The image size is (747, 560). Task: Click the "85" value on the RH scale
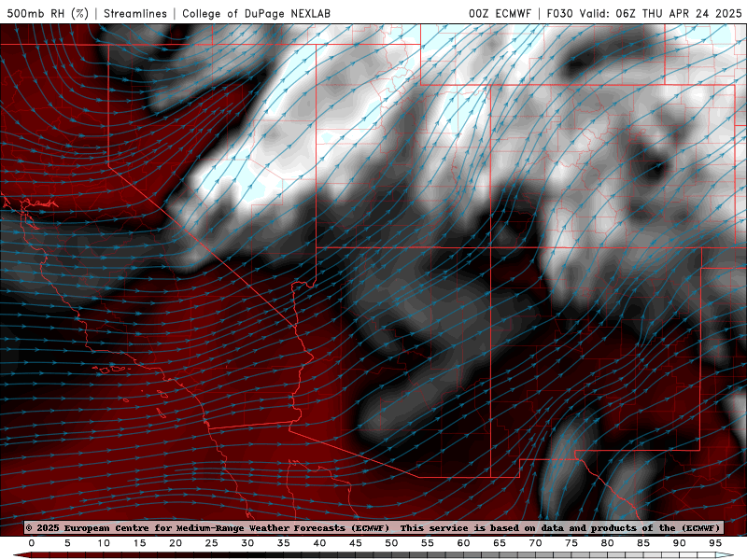click(x=643, y=543)
